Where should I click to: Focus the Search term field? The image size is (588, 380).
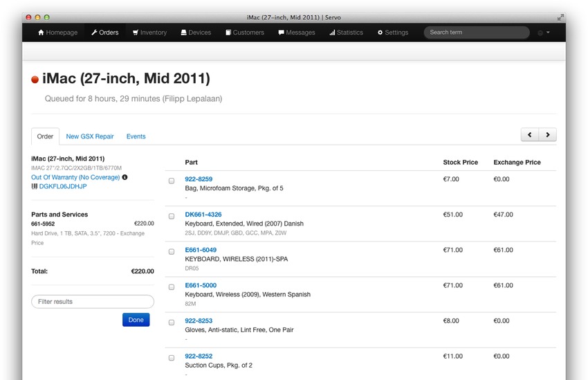coord(477,33)
